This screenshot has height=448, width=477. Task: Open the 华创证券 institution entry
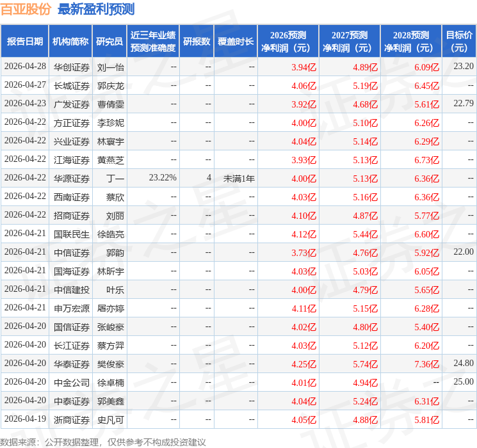point(72,67)
